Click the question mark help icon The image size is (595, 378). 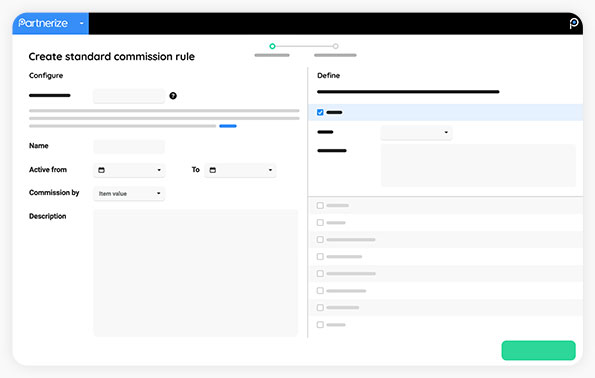tap(173, 96)
